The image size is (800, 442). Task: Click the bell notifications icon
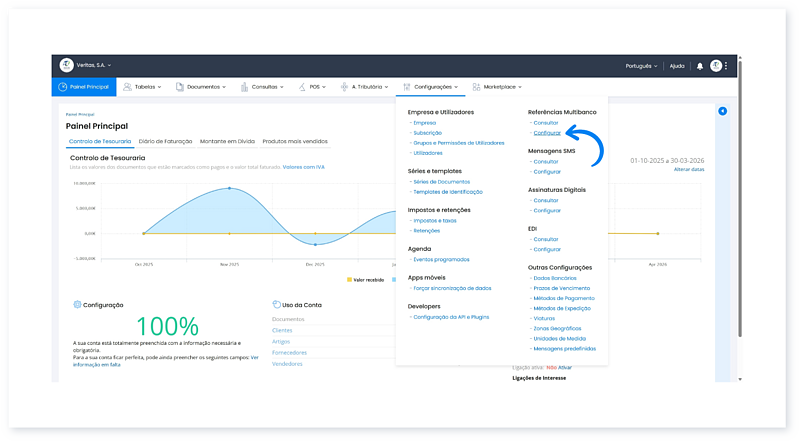coord(700,66)
